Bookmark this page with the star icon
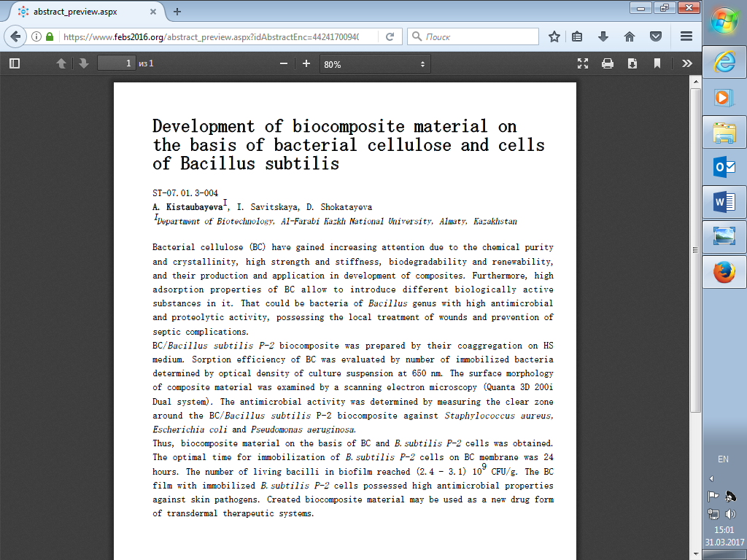 (x=554, y=36)
